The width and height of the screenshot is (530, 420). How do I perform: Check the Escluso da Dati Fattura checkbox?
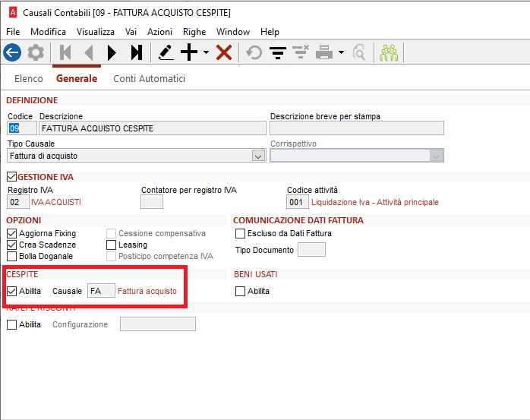coord(240,233)
